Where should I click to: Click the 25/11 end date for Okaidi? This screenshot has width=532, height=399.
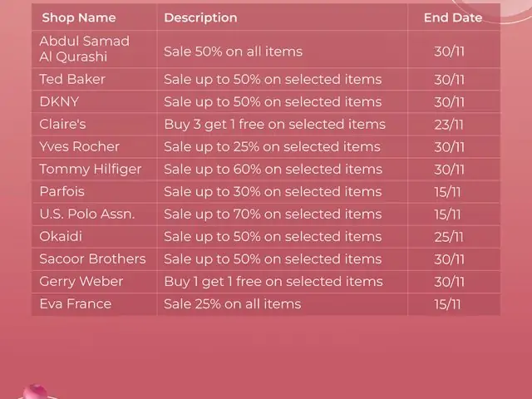[449, 237]
